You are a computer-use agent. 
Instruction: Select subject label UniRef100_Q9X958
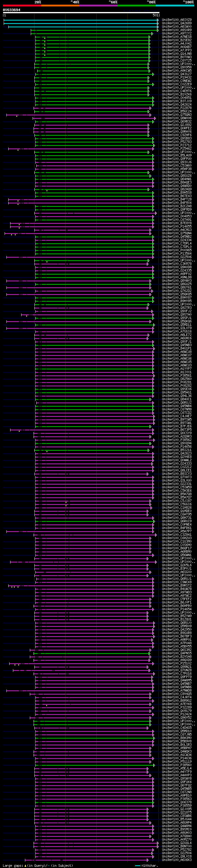(177, 67)
